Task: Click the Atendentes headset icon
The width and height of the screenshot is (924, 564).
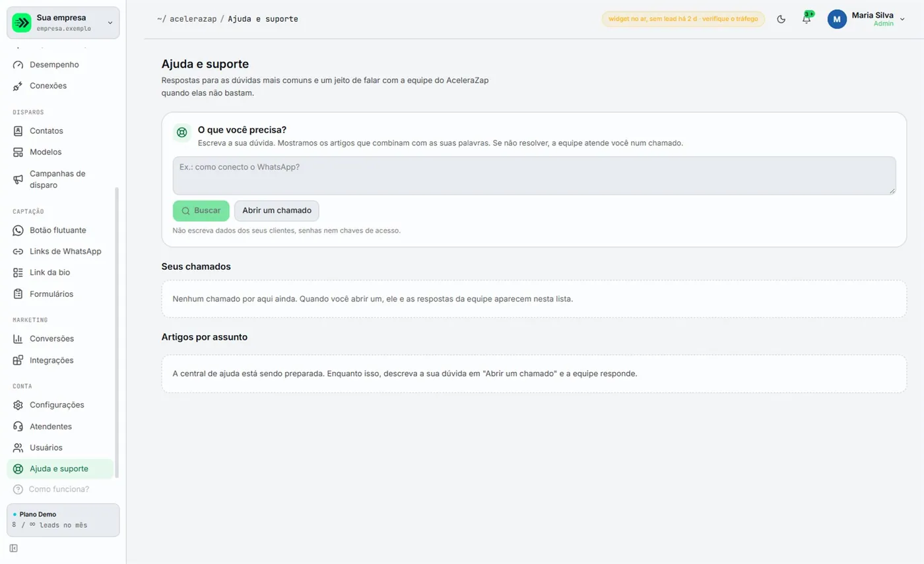Action: (18, 426)
